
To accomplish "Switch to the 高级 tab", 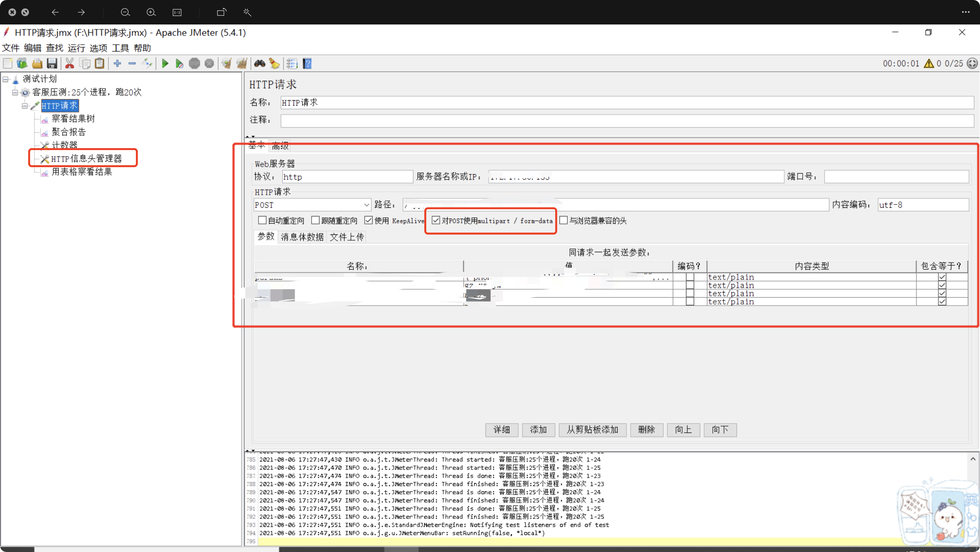I will (x=280, y=146).
